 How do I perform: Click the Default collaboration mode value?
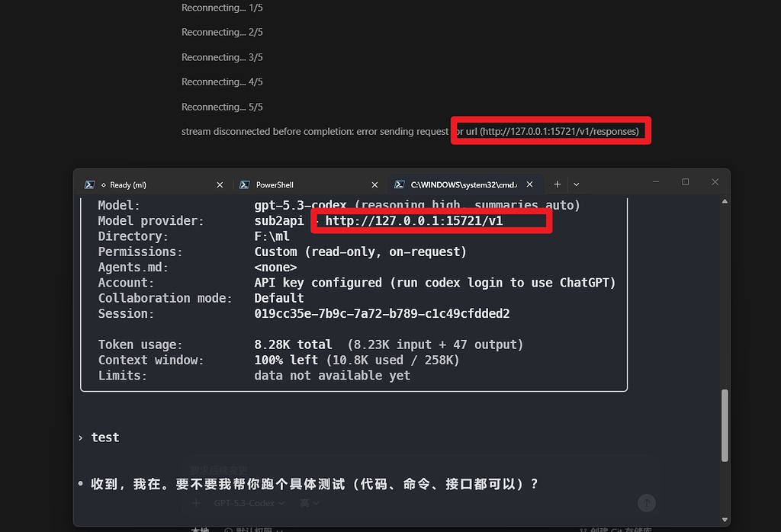point(279,298)
